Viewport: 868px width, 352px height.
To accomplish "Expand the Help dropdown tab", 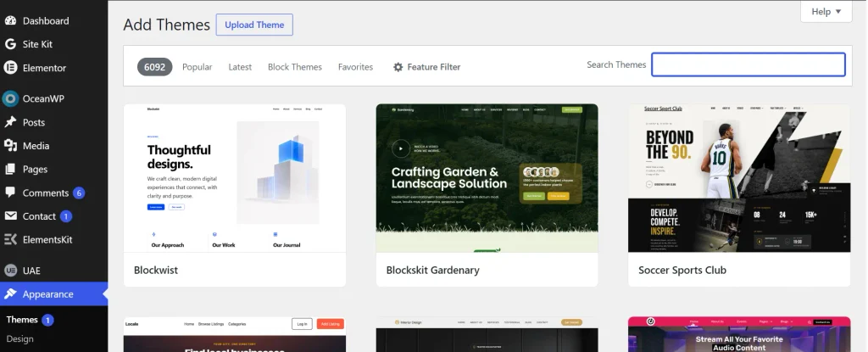I will click(826, 11).
